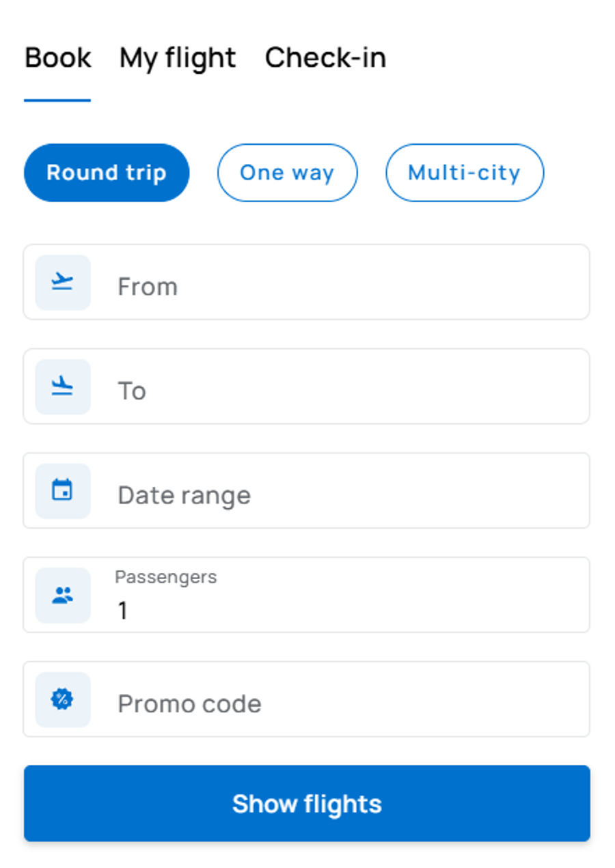Click the promo percent badge icon
The width and height of the screenshot is (615, 868).
pos(62,699)
